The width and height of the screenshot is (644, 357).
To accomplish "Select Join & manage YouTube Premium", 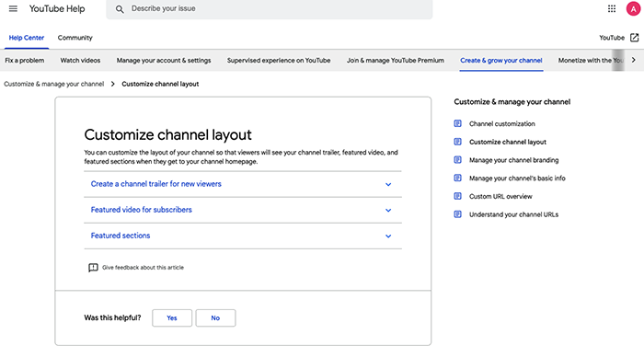I will click(396, 61).
